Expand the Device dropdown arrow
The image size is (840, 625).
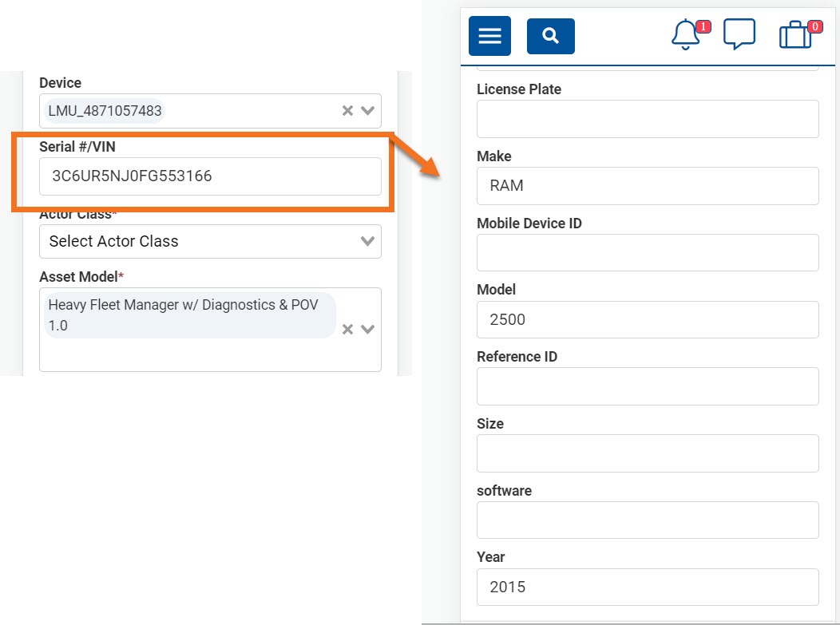pyautogui.click(x=367, y=111)
